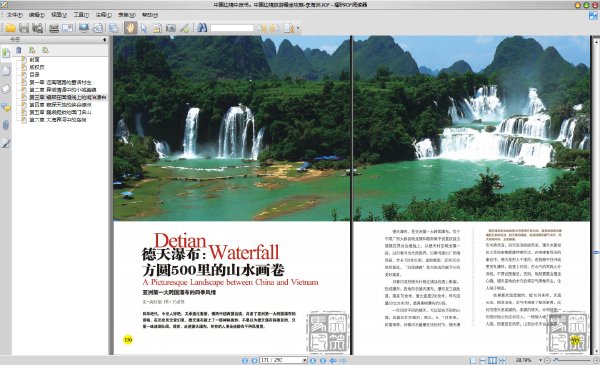Open the Bookmarks side panel tab
Viewport: 600px width, 365px height.
pos(6,53)
